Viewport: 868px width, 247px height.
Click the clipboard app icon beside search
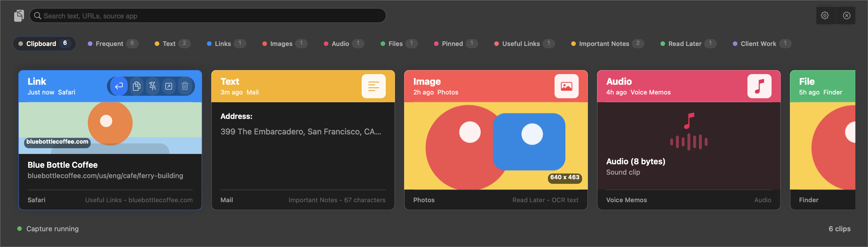(x=19, y=16)
